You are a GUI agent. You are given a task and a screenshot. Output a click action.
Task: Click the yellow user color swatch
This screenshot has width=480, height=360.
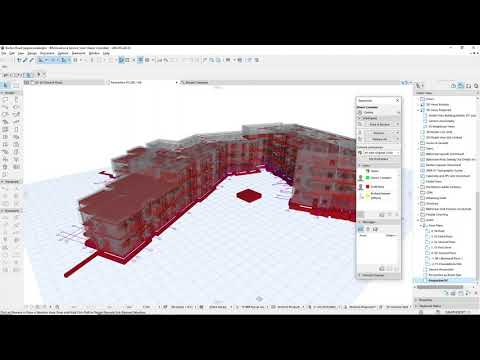(367, 196)
